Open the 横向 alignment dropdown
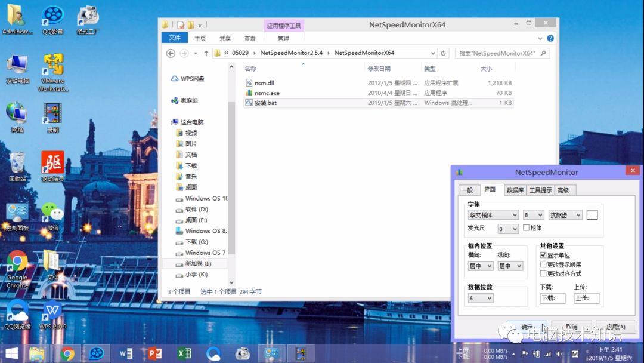 pyautogui.click(x=480, y=266)
